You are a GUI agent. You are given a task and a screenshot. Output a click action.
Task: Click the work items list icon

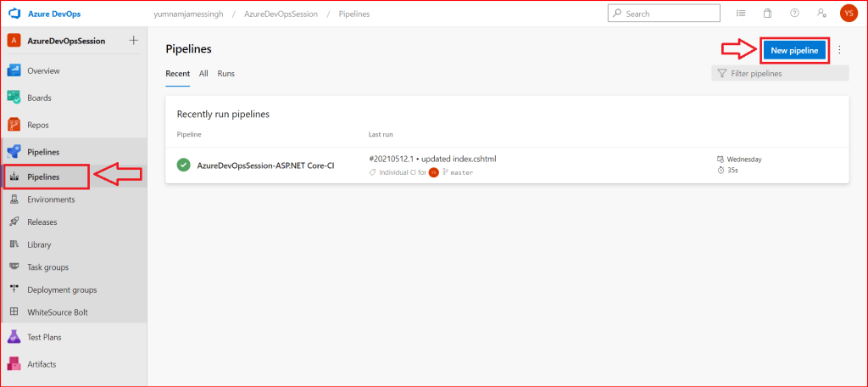coord(741,14)
